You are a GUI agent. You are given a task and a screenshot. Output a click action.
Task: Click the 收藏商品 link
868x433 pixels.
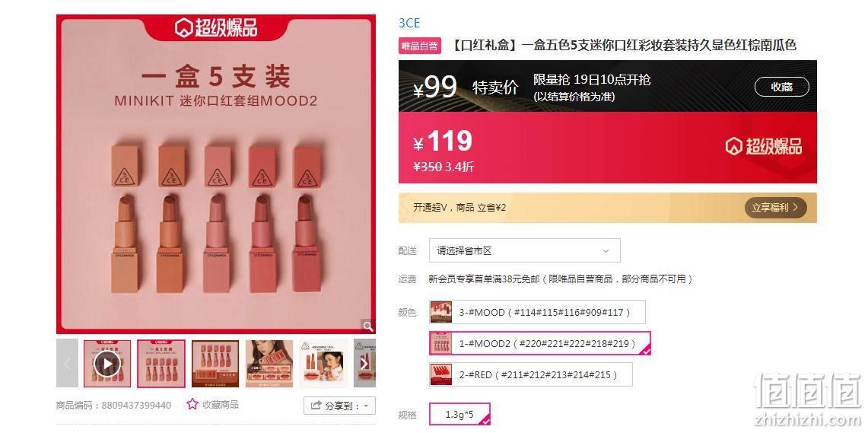click(x=221, y=405)
